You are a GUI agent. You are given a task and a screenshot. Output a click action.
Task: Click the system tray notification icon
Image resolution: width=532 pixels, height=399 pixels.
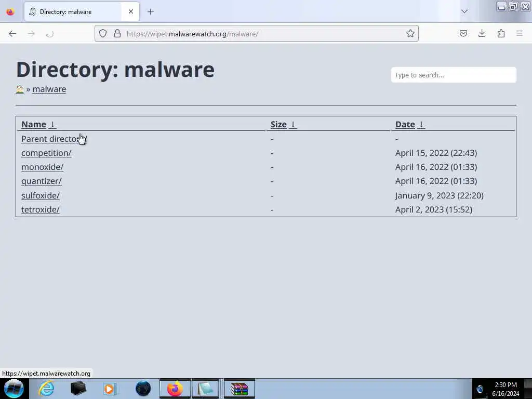(480, 389)
